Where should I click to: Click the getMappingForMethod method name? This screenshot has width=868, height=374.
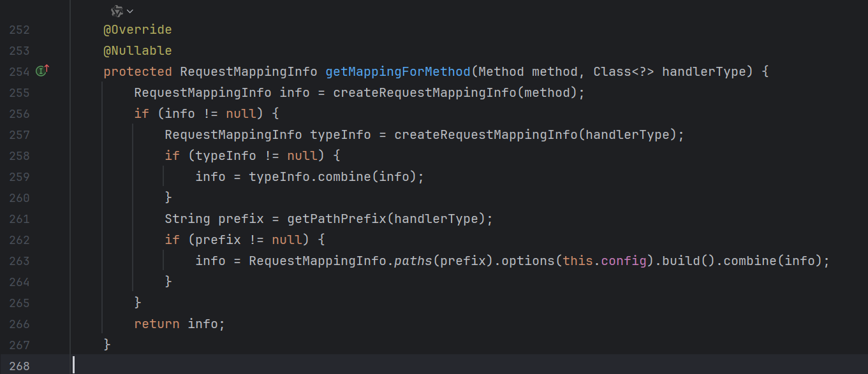pos(398,71)
